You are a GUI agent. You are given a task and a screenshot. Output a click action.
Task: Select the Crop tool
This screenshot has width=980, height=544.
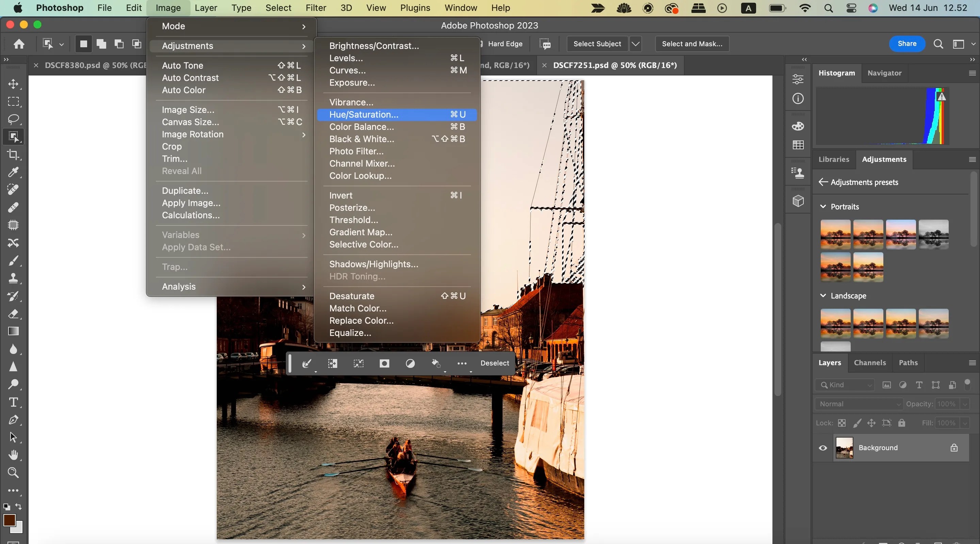pyautogui.click(x=13, y=154)
